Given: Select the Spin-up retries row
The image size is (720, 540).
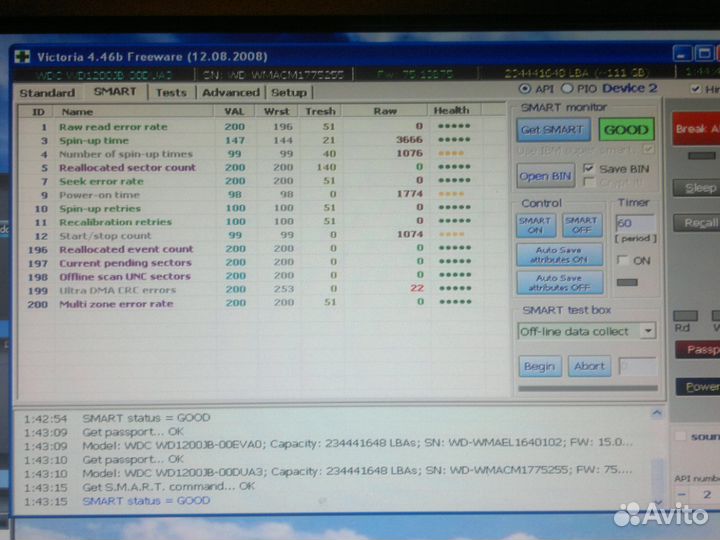Looking at the screenshot, I should coord(262,208).
